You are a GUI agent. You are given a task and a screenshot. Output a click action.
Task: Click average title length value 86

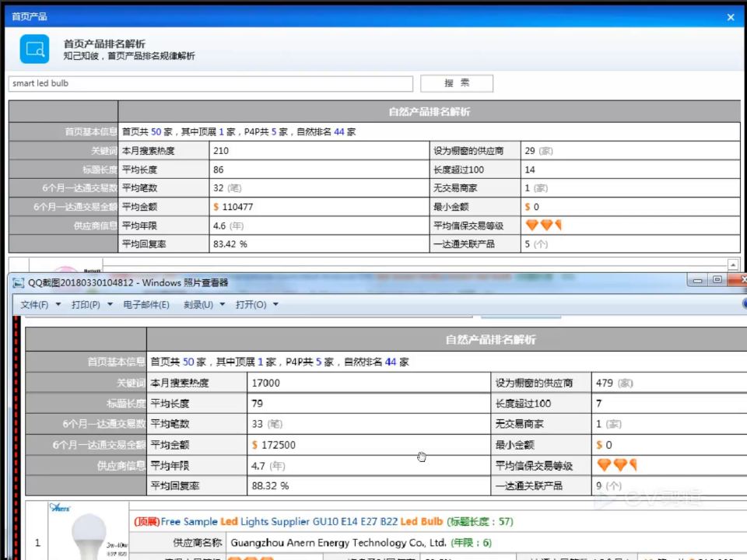(x=218, y=170)
